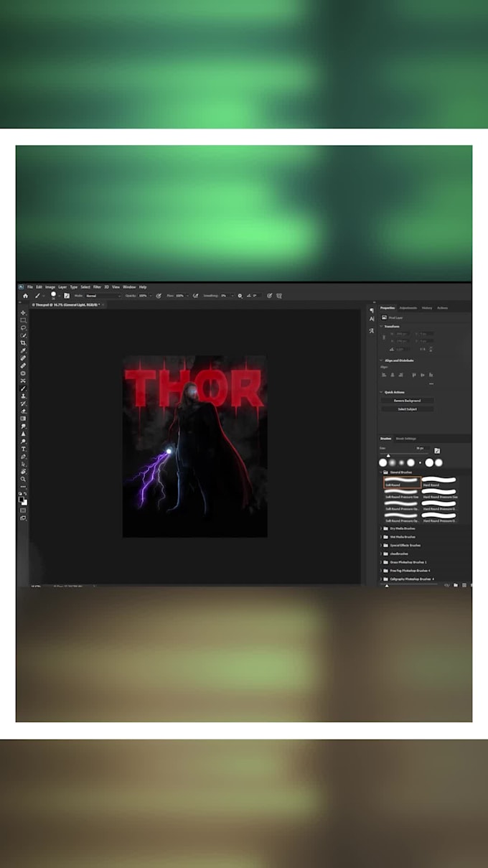The height and width of the screenshot is (868, 488).
Task: Click the brush Size slider handle
Action: point(388,456)
